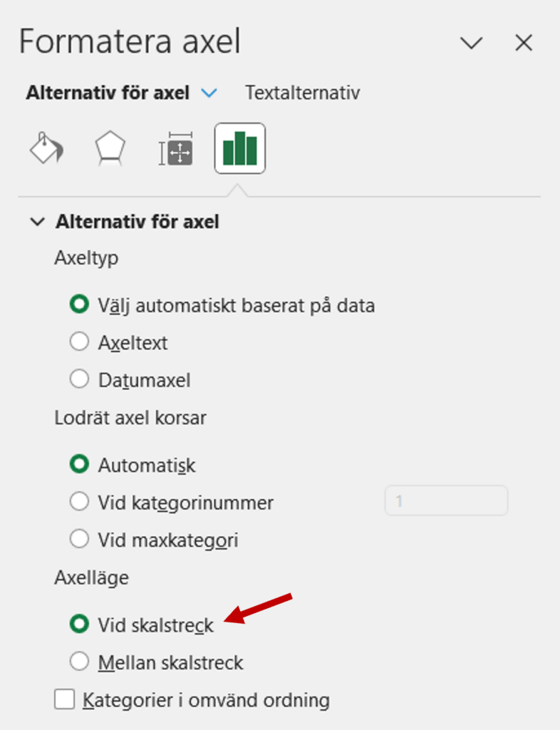Select the Size & Properties icon
This screenshot has width=560, height=730.
pyautogui.click(x=174, y=148)
